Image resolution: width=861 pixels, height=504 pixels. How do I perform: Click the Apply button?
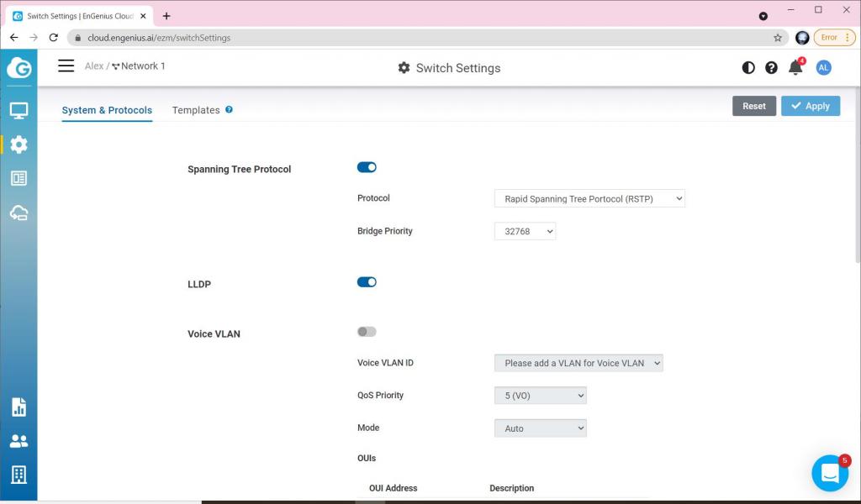tap(811, 106)
